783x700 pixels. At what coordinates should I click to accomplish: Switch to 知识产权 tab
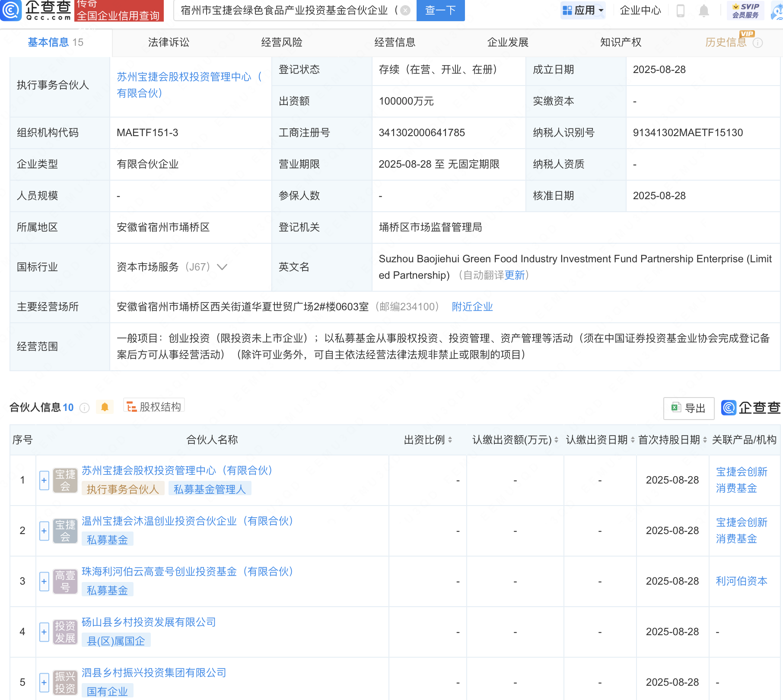click(x=621, y=42)
